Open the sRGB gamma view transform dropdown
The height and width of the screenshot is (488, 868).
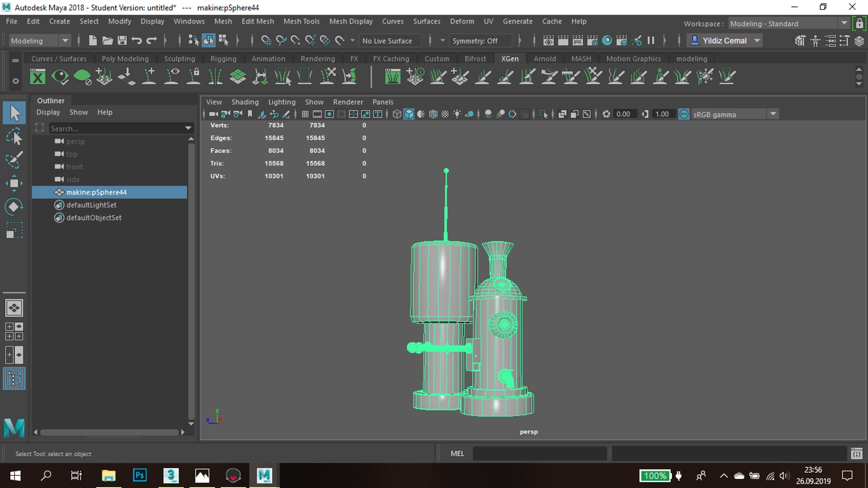tap(773, 114)
